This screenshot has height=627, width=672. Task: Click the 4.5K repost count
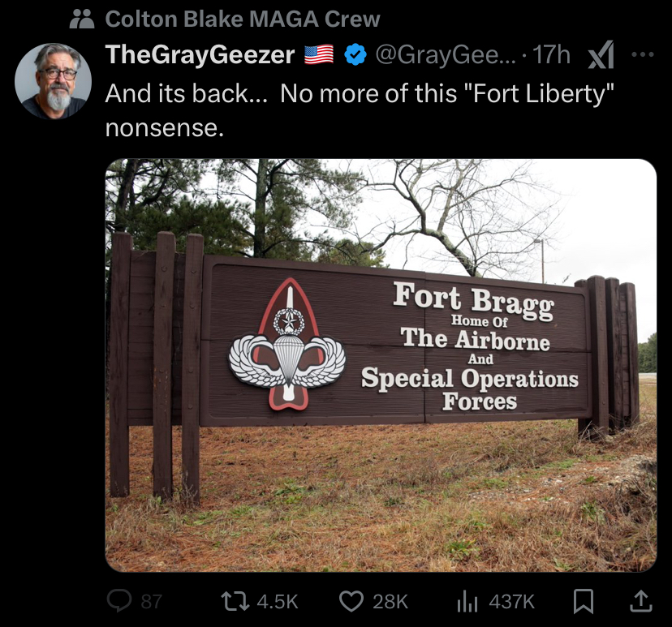(x=278, y=601)
